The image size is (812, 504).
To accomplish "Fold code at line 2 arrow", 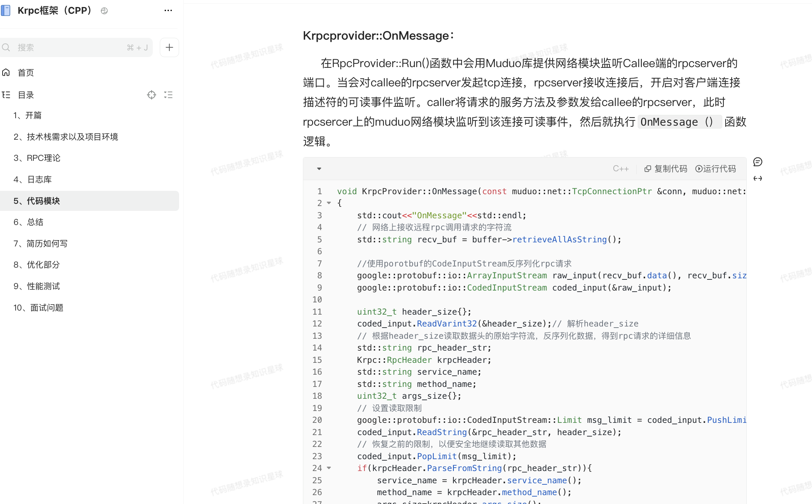I will [329, 203].
